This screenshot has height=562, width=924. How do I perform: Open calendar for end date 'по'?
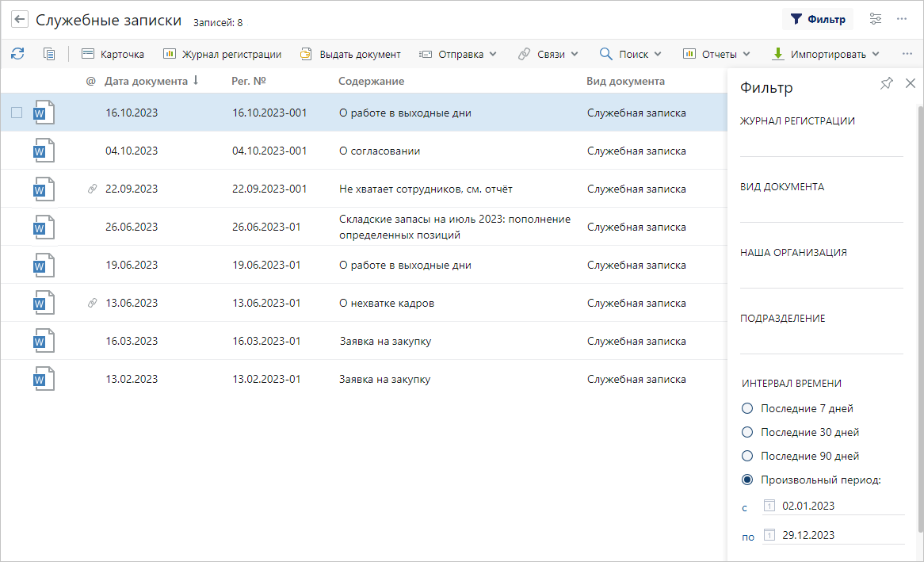coord(769,535)
